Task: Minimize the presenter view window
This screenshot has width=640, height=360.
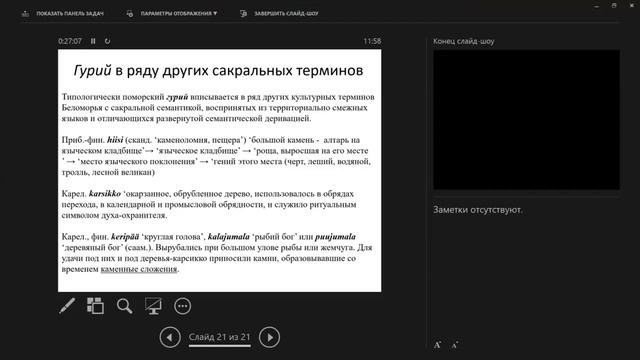Action: [596, 6]
